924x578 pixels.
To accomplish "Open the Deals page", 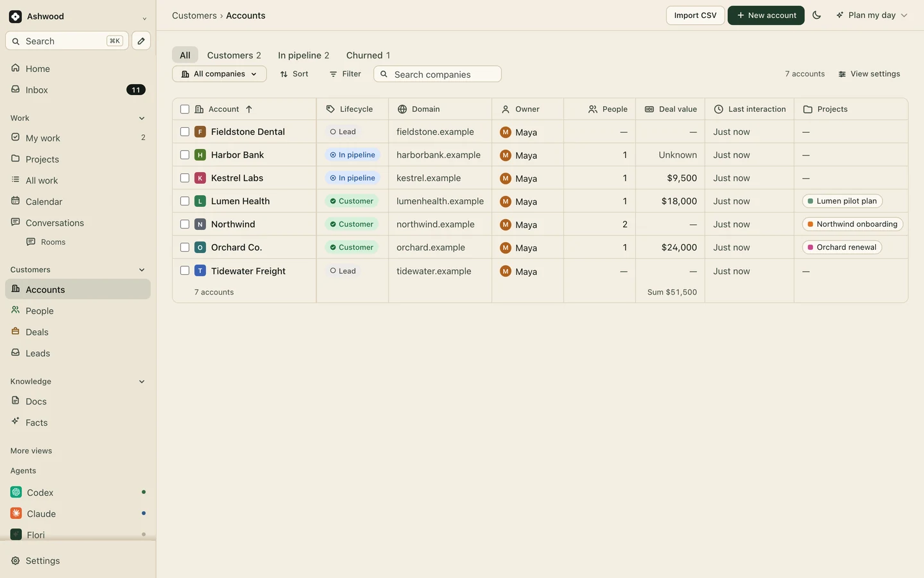I will [78, 332].
